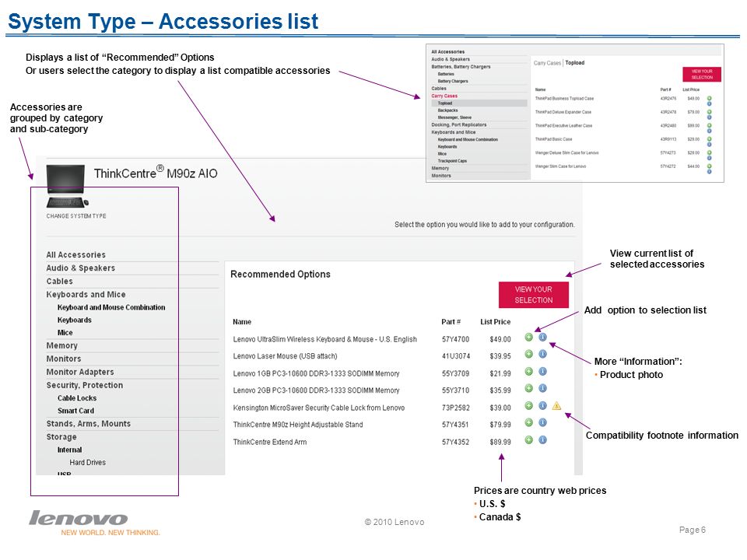Add ThinkPad Deluxe Expander Case in Carry Cases panel
Viewport: 747px width, 560px height.
point(710,112)
